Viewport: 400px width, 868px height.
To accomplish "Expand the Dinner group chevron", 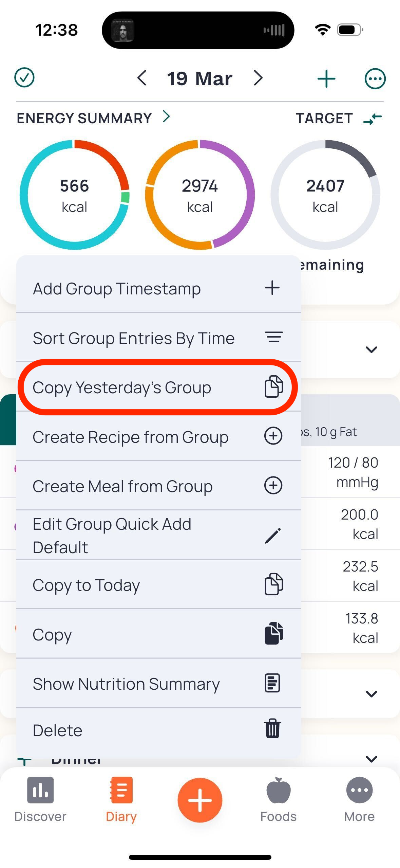I will pos(372,758).
